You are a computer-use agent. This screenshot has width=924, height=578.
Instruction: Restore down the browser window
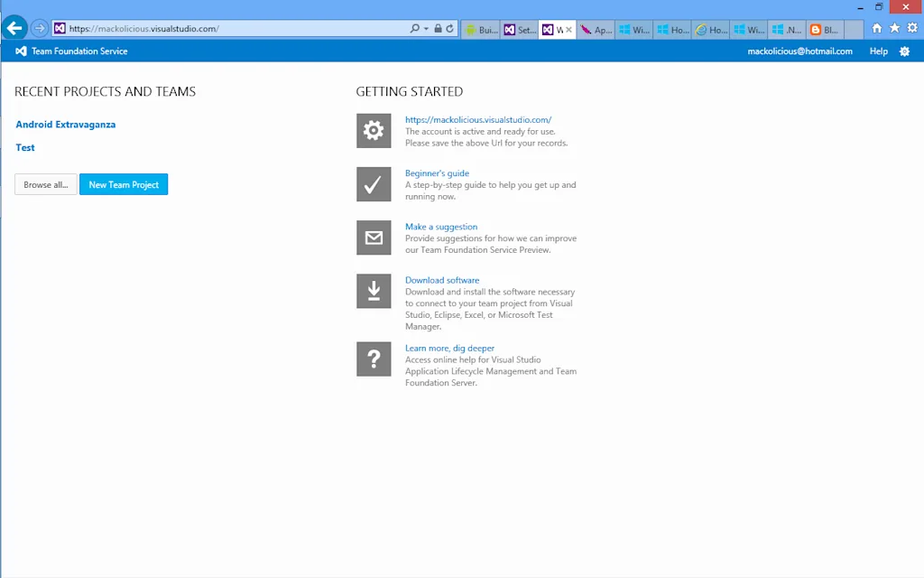879,7
